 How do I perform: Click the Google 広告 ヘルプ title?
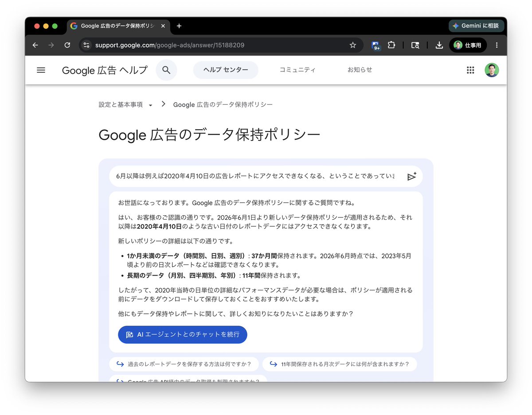(x=105, y=70)
